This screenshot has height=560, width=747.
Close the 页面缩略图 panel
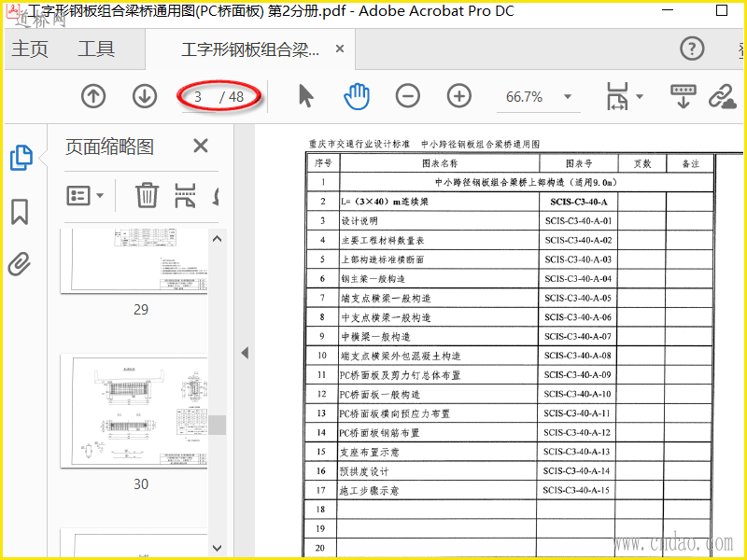[201, 146]
